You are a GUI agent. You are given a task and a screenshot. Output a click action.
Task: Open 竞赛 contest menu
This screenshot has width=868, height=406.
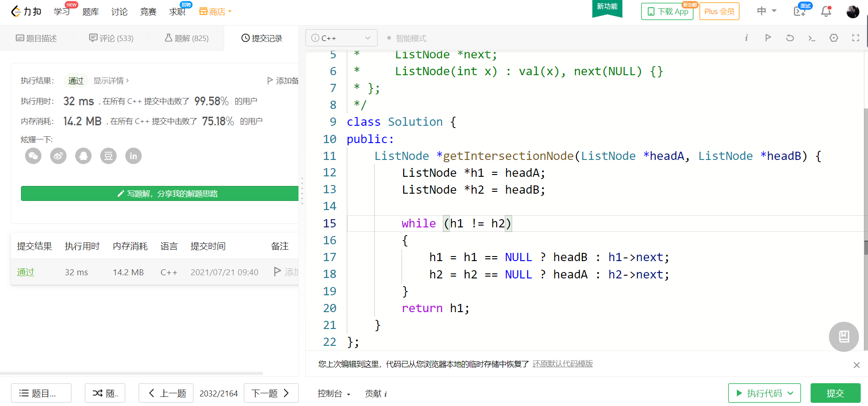pyautogui.click(x=148, y=11)
